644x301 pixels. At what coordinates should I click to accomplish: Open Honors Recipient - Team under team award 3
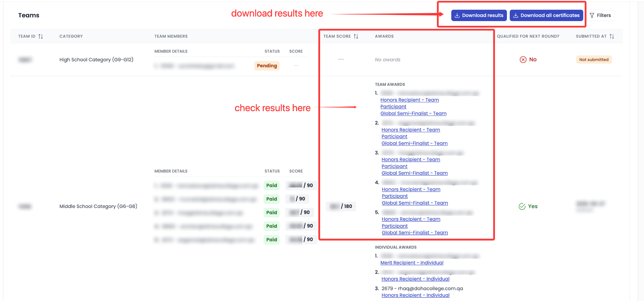pyautogui.click(x=411, y=160)
